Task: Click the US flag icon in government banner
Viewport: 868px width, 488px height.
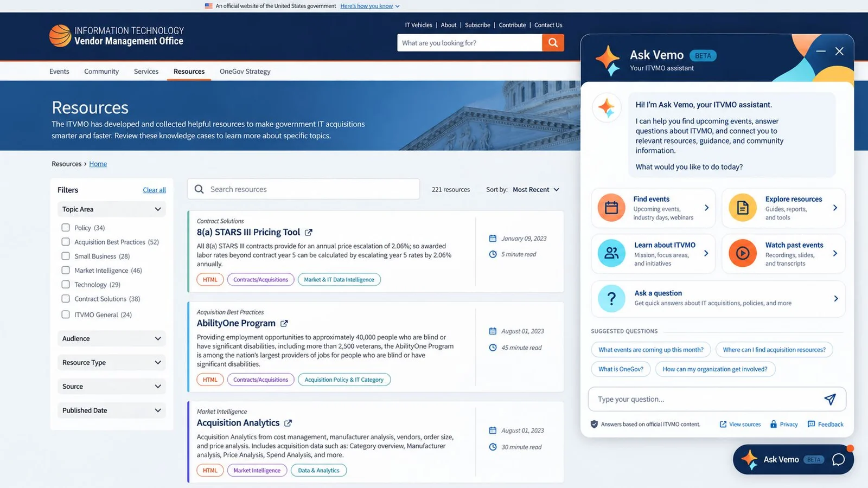Action: click(208, 6)
